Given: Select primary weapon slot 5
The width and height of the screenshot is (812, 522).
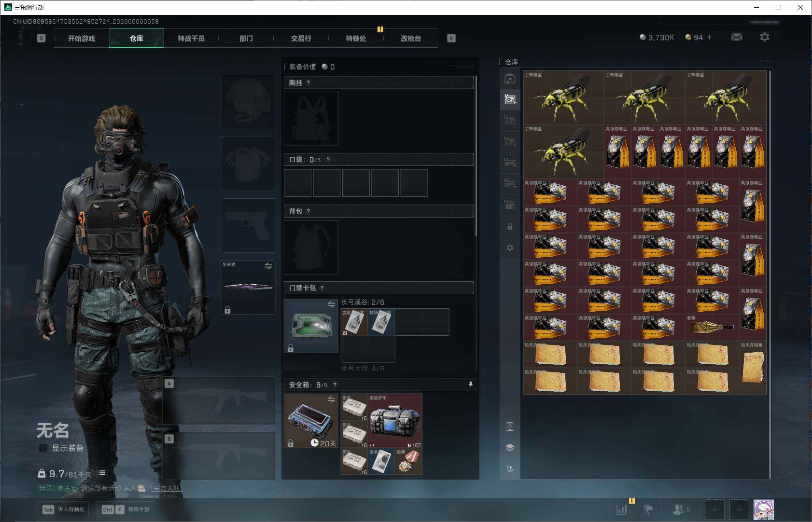Looking at the screenshot, I should point(219,455).
